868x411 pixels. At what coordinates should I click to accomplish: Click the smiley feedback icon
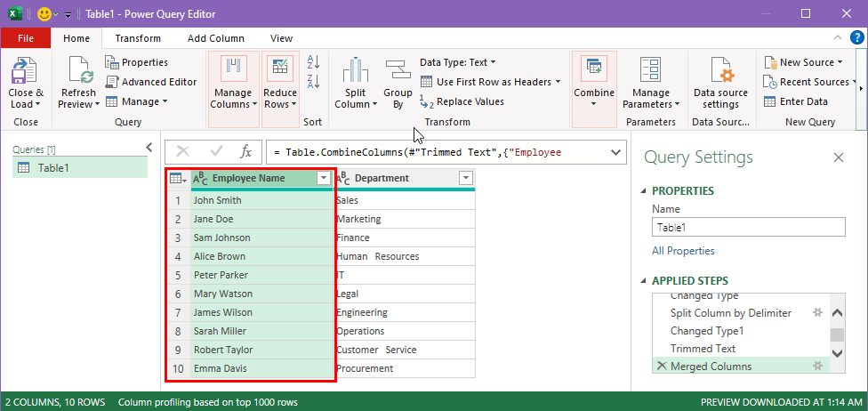click(44, 14)
